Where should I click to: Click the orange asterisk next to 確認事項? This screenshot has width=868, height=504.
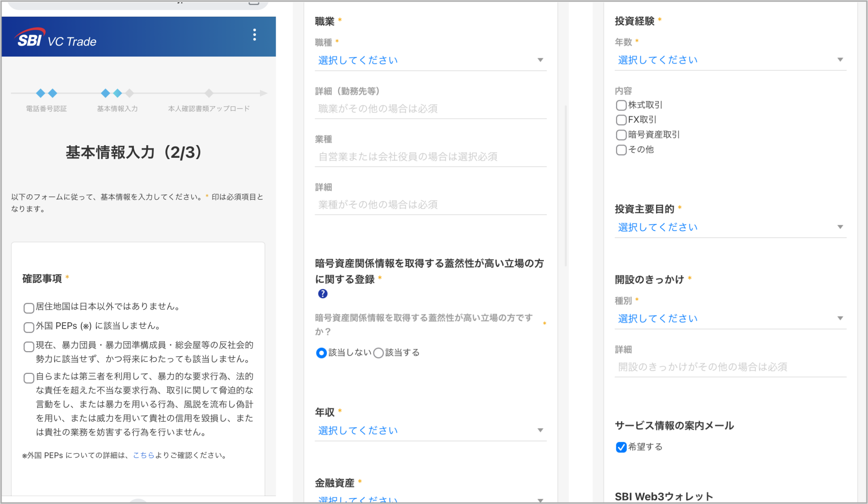(67, 277)
